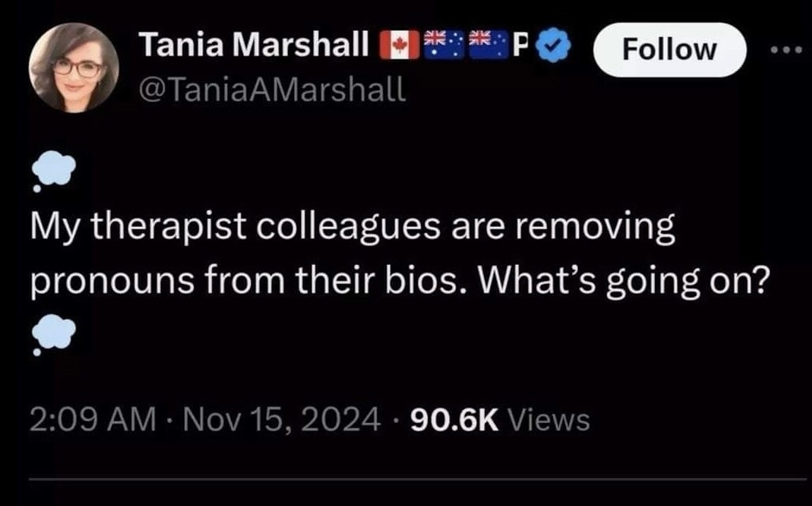Image resolution: width=812 pixels, height=506 pixels.
Task: Click the letter P after the flags
Action: 520,44
